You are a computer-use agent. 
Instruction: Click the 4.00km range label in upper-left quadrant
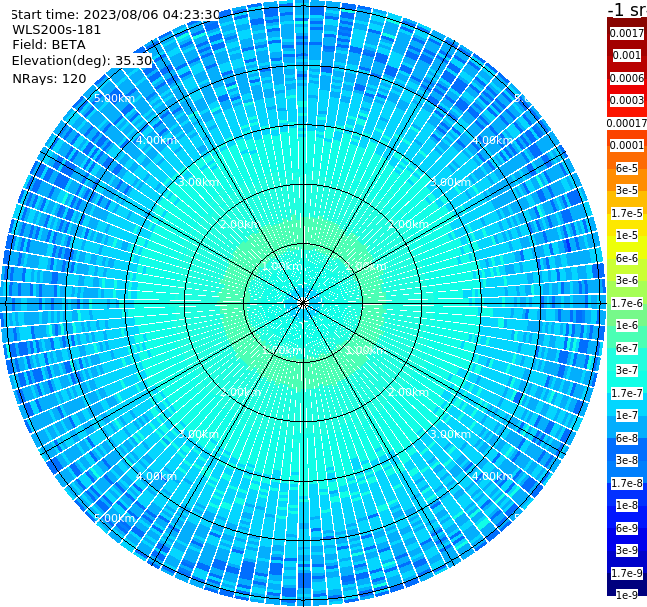point(156,140)
